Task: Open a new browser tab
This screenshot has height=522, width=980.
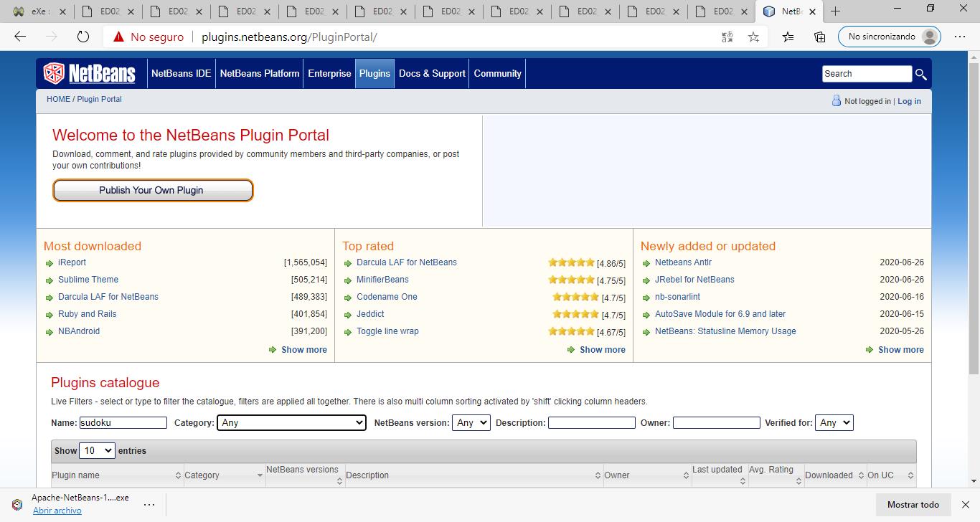Action: coord(835,11)
